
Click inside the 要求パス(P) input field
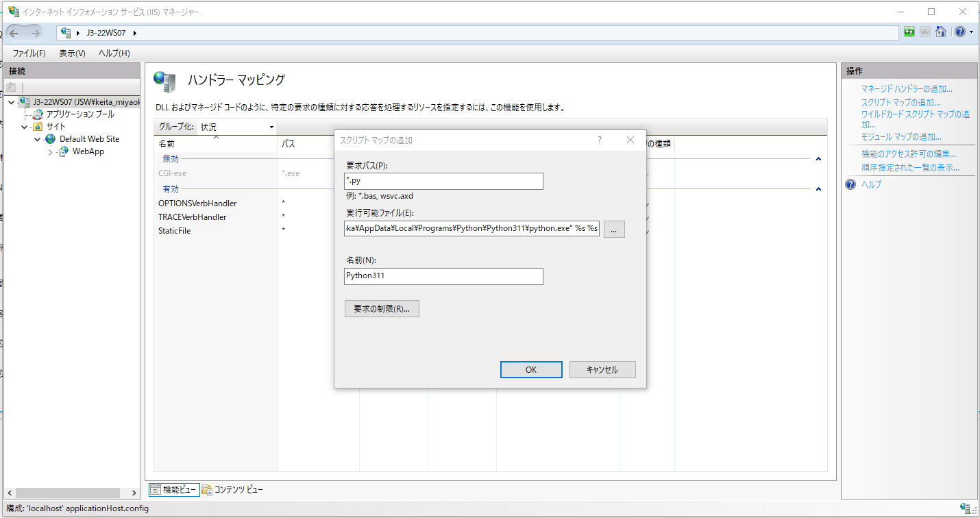[x=443, y=181]
